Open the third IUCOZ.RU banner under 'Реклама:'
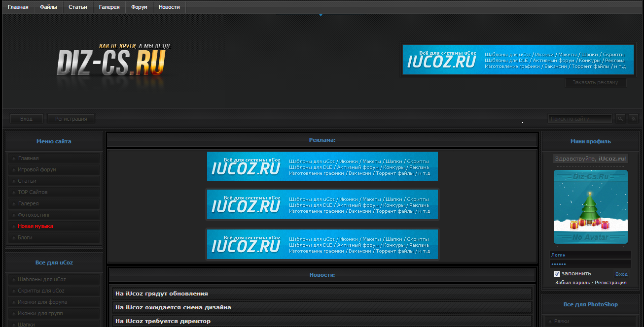644x327 pixels. pos(322,244)
